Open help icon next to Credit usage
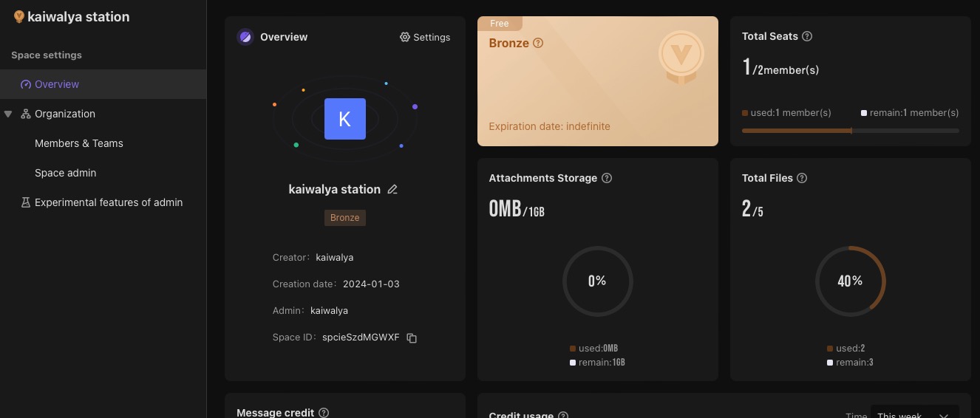Screen dimensions: 980x418 point(563,415)
